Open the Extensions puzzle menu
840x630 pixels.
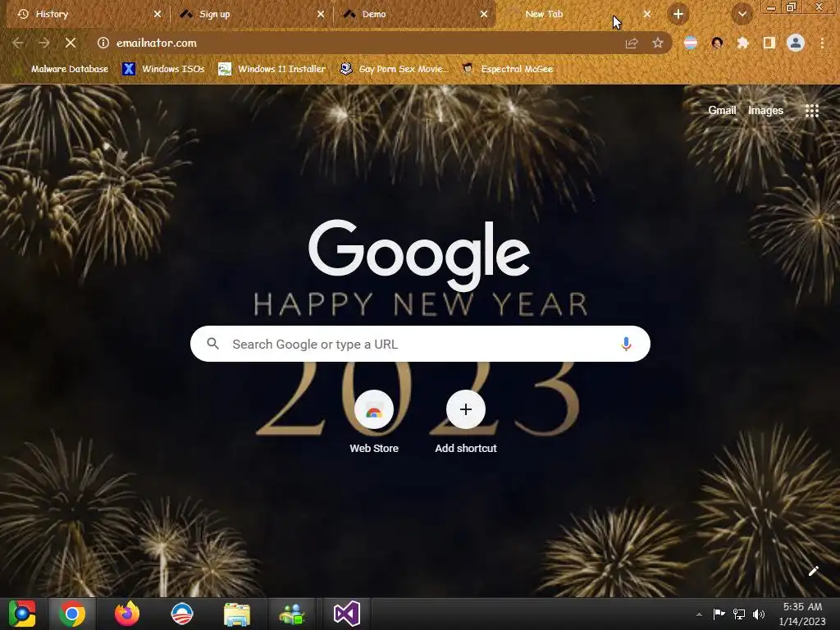[x=743, y=43]
